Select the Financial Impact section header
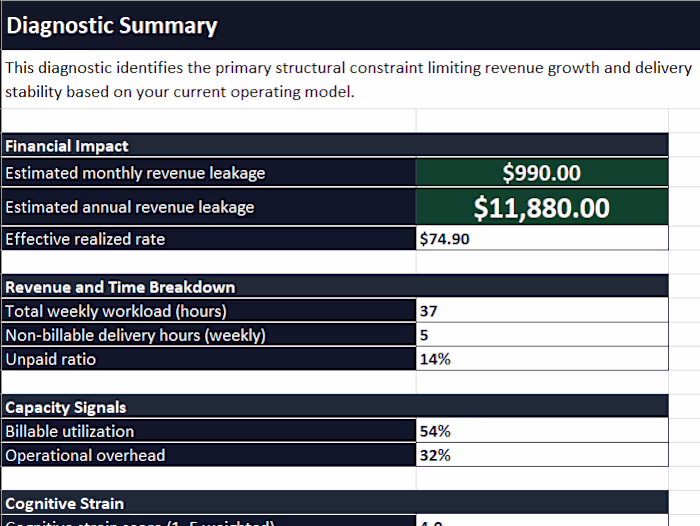 click(67, 146)
